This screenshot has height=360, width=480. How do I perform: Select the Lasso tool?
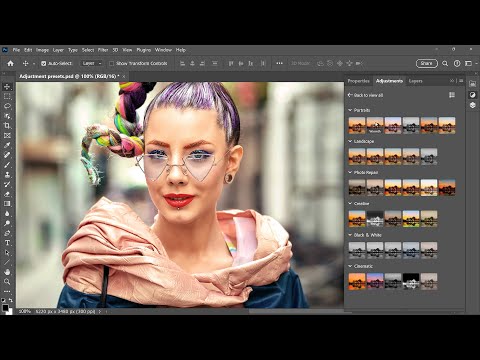coord(7,106)
